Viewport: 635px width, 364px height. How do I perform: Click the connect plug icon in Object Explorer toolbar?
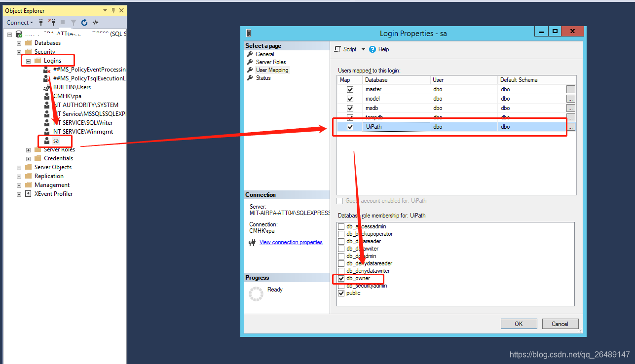pyautogui.click(x=41, y=22)
